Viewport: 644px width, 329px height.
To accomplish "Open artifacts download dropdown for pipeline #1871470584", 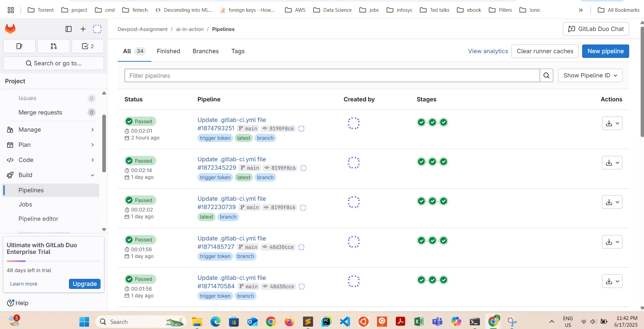I will [612, 281].
